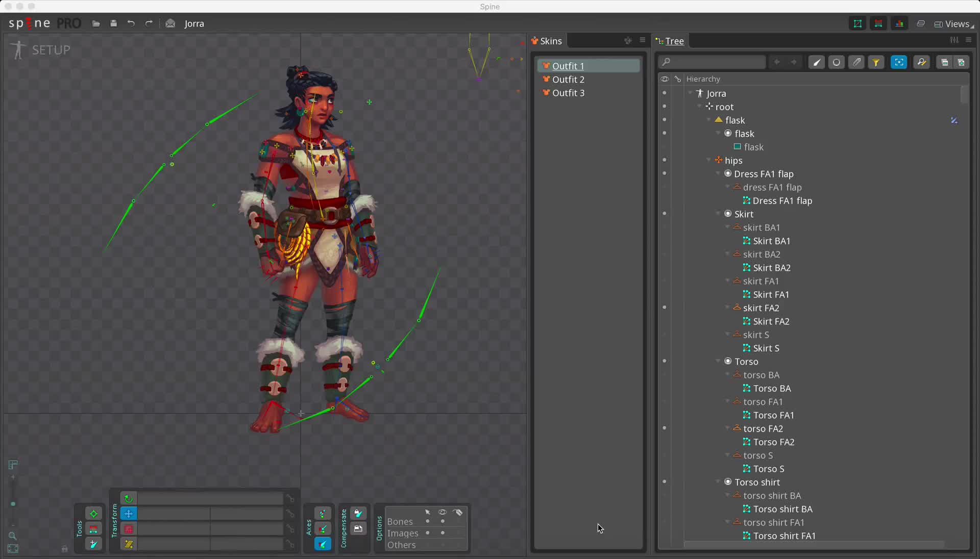Open the Skins panel hamburger menu

pyautogui.click(x=643, y=40)
